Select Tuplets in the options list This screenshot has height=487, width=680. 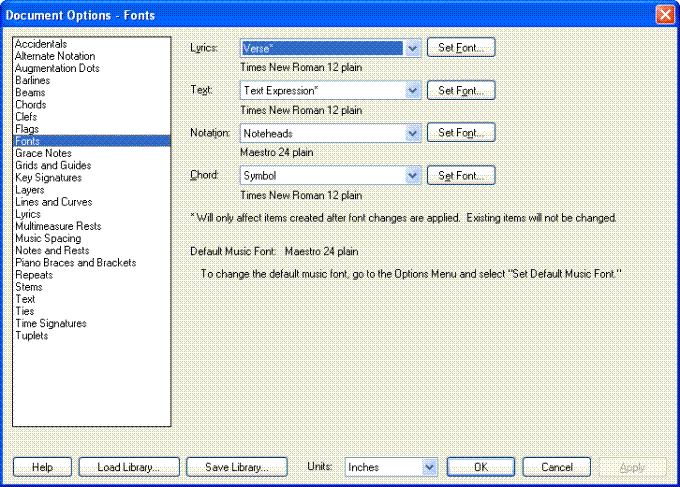[32, 336]
